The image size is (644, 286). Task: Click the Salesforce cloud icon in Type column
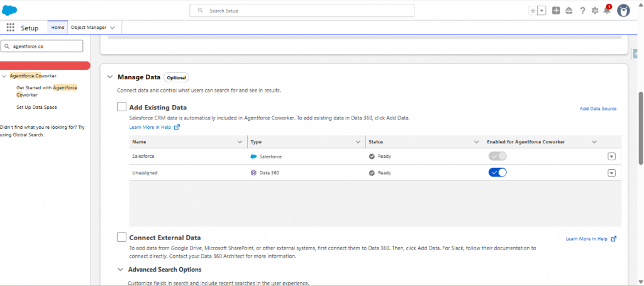253,157
